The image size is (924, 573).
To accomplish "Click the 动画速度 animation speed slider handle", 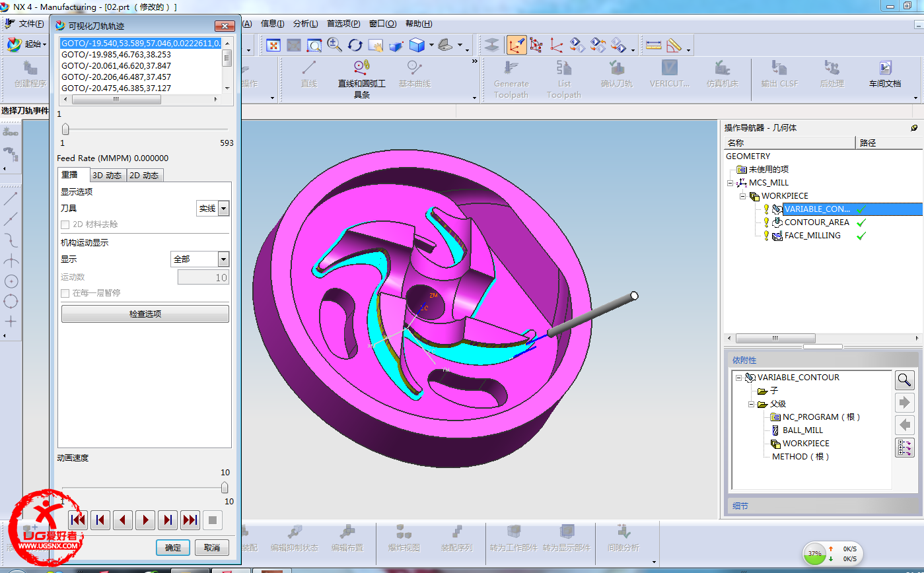I will [x=225, y=488].
